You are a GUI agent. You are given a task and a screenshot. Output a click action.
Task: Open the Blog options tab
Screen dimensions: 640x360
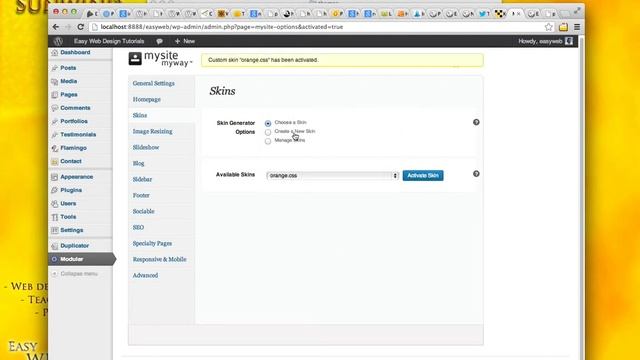138,163
